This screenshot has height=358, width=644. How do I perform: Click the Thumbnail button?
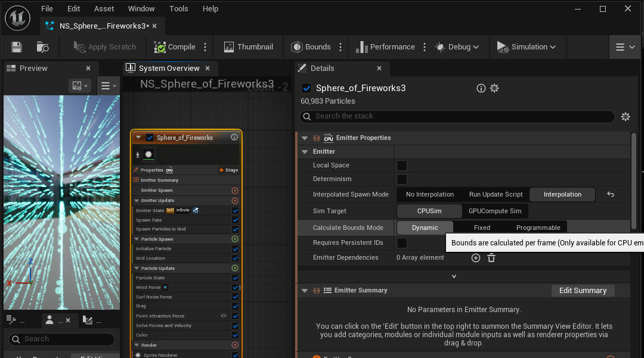click(249, 47)
